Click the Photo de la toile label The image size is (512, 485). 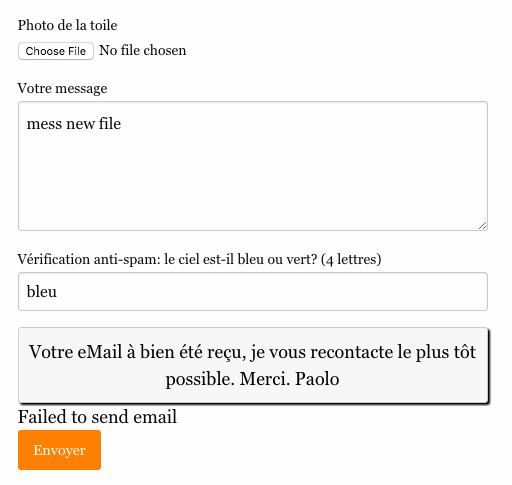click(67, 25)
